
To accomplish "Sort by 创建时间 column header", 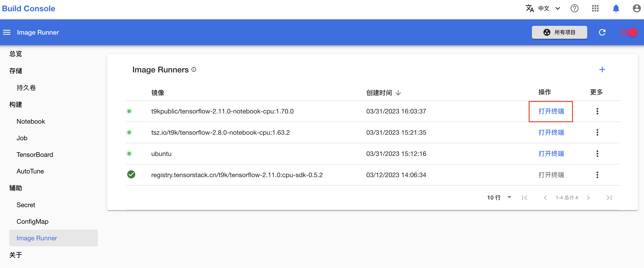I will 379,93.
